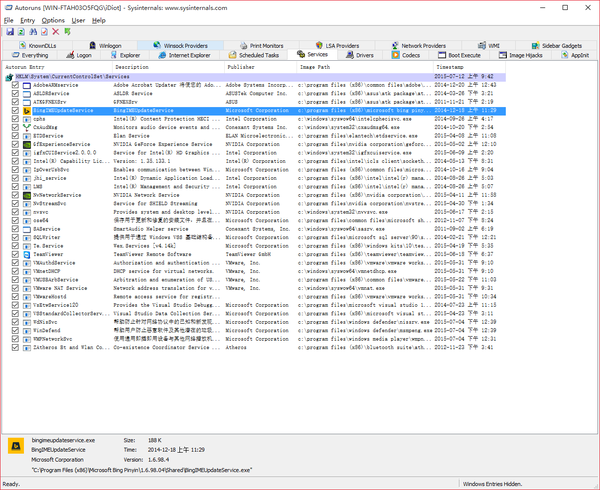
Task: Select the NvNetworkService entry name
Action: (x=57, y=195)
